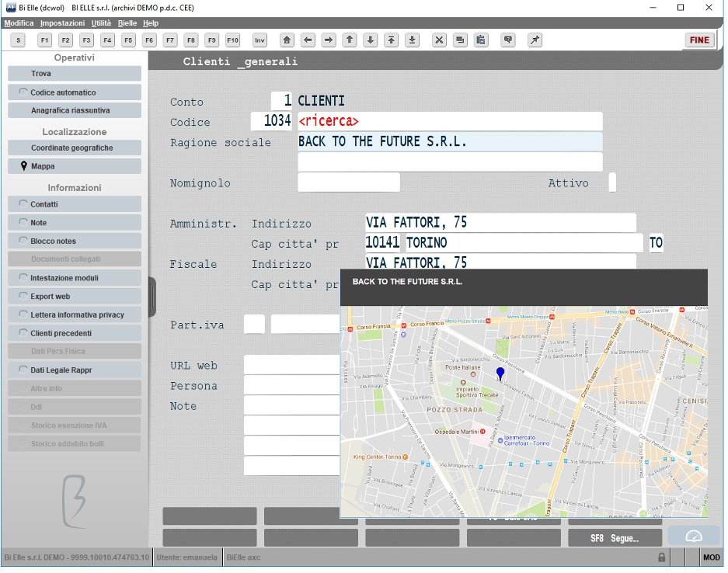
Task: Open the Modifica menu
Action: click(19, 23)
